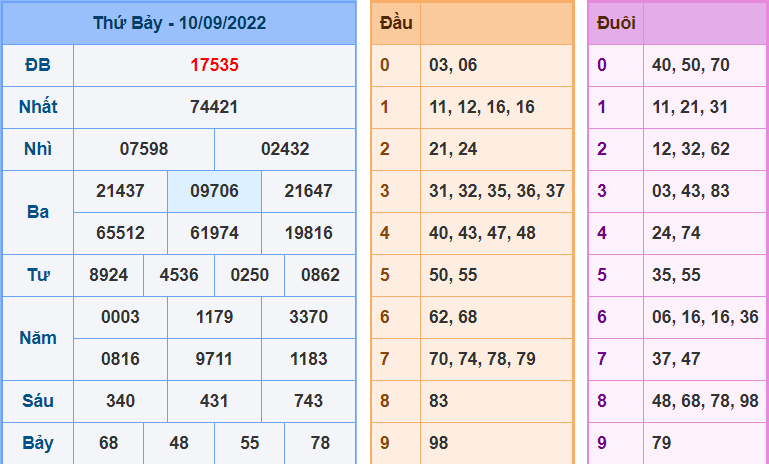
Task: Click the 'Nhì' row label
Action: click(38, 149)
